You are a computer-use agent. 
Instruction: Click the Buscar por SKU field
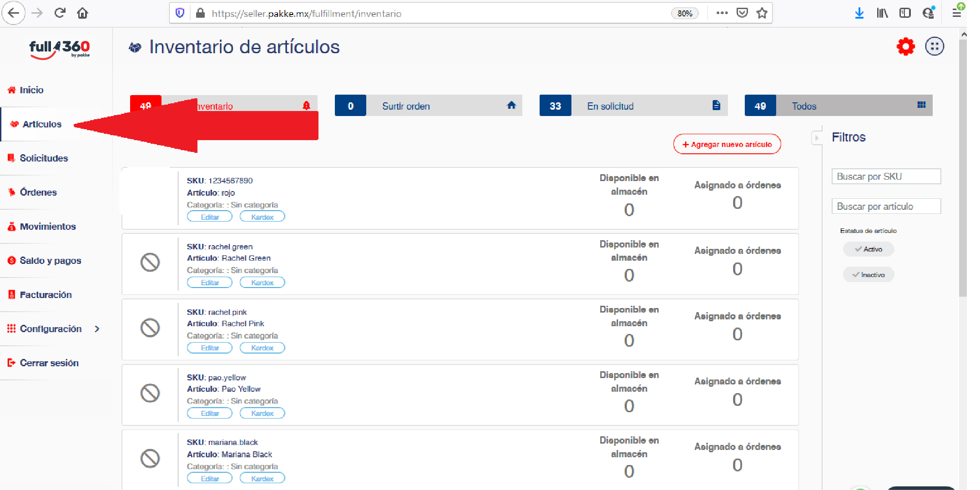point(885,177)
